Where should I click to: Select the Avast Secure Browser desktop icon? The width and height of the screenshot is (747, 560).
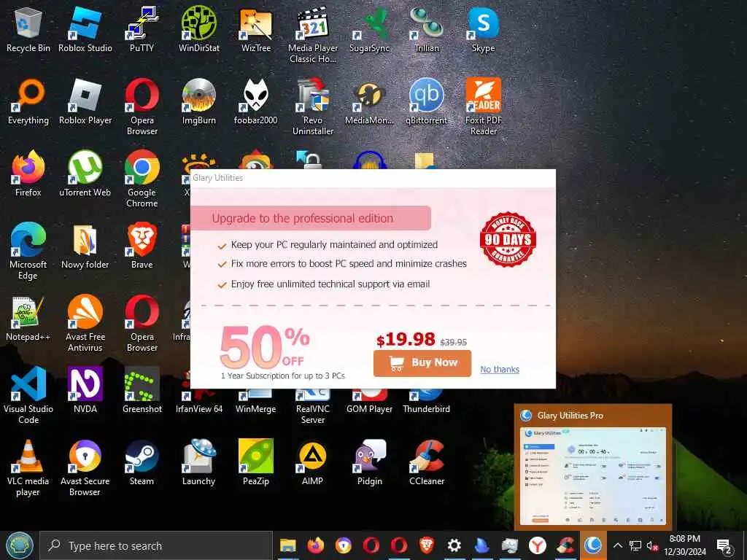tap(85, 467)
